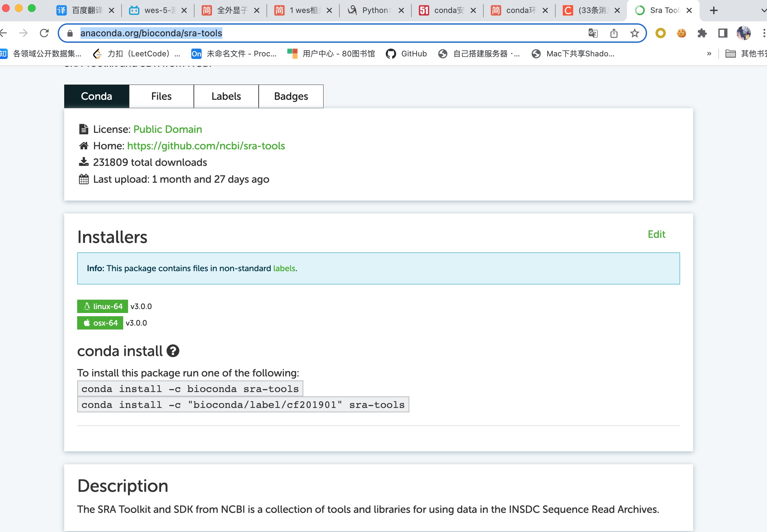
Task: Open the 未命名文件 ProcessOn bookmark
Action: (234, 54)
